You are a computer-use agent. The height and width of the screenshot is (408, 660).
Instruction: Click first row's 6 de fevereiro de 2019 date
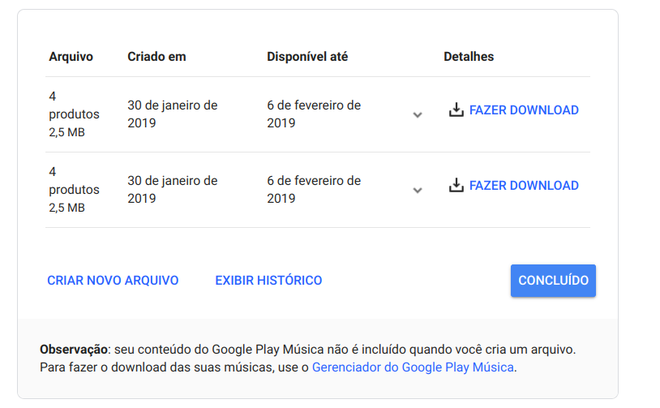tap(314, 114)
